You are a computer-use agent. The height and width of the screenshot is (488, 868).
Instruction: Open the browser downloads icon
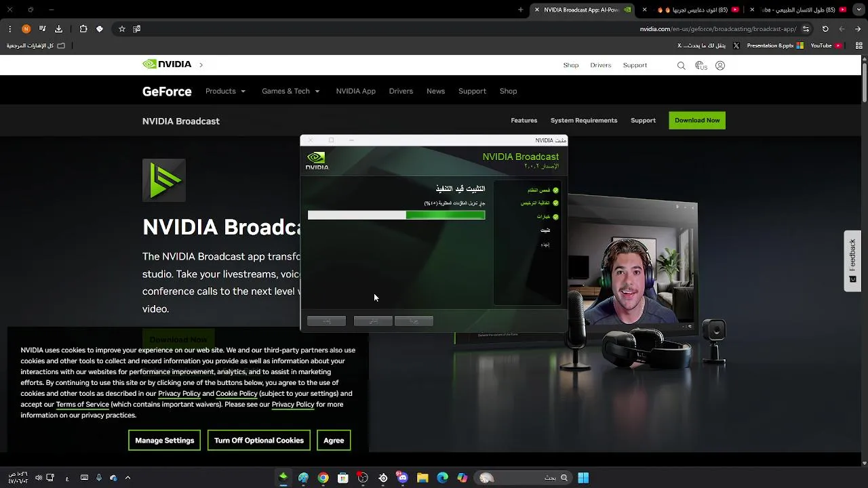(58, 29)
